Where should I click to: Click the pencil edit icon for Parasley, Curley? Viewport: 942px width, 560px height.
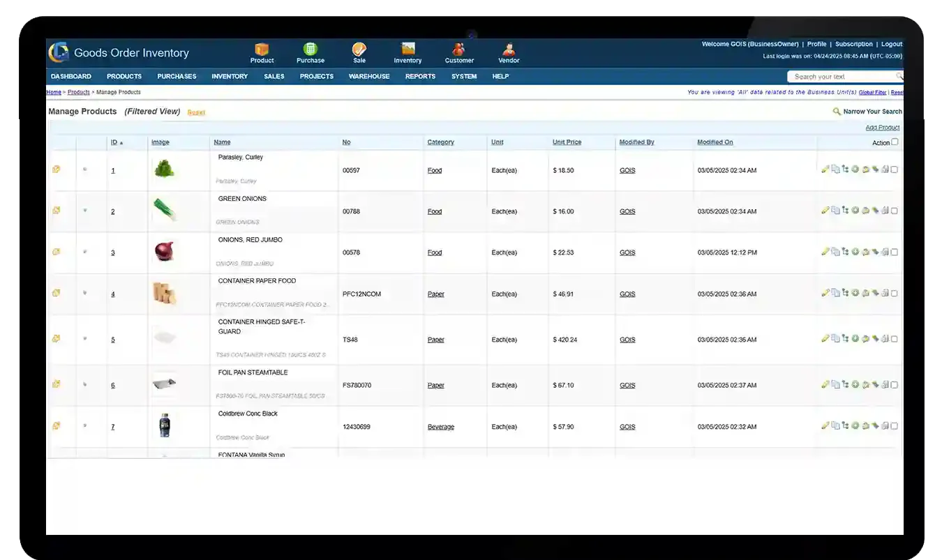coord(825,169)
